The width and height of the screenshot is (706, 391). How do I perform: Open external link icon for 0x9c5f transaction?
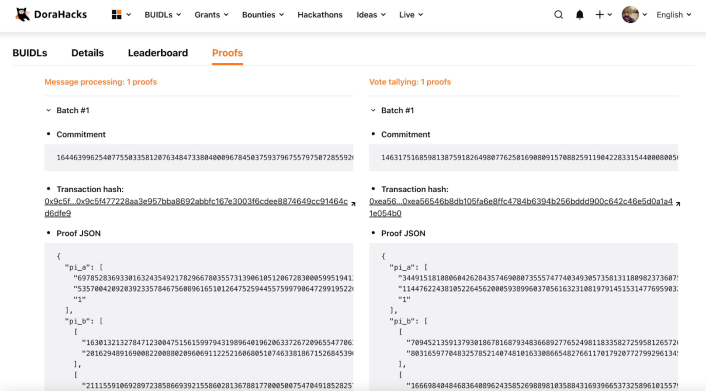tap(353, 204)
